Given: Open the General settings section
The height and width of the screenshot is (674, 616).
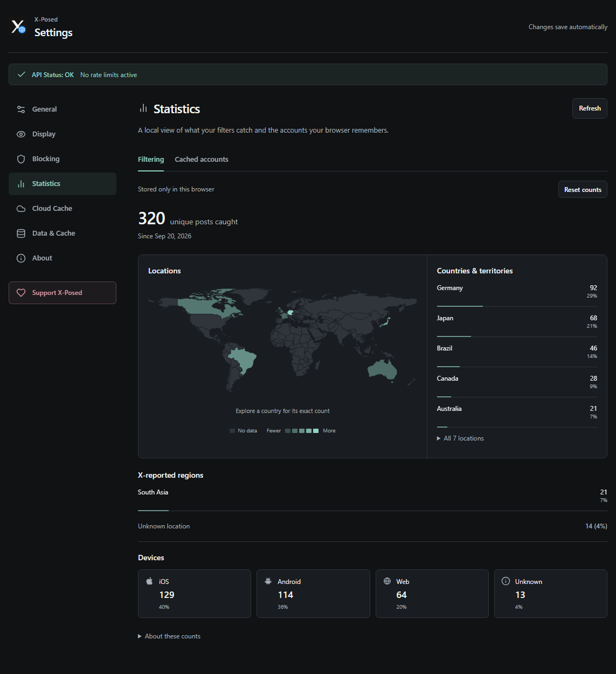Looking at the screenshot, I should (63, 109).
